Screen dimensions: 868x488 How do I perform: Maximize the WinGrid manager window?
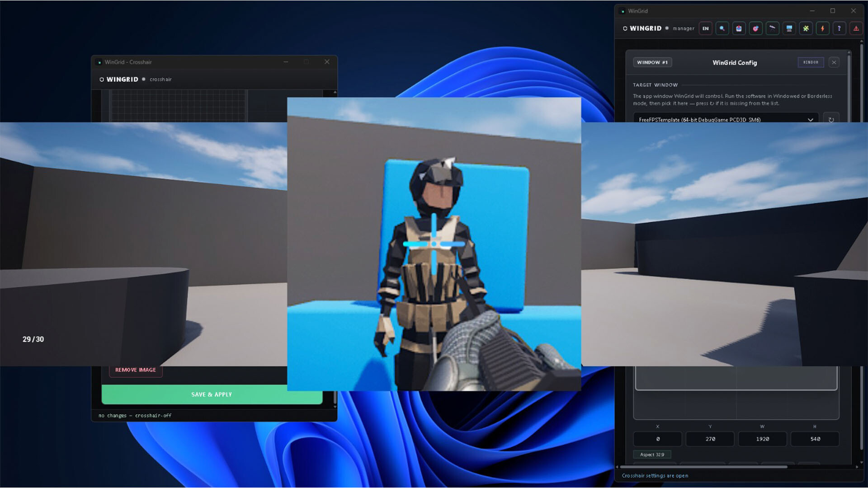[832, 11]
